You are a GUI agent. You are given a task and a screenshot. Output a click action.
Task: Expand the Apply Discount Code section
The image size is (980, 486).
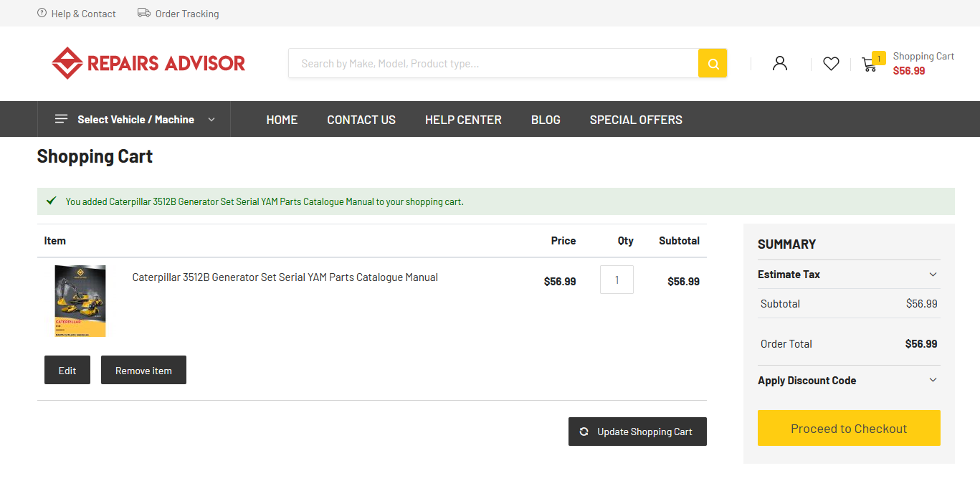(x=933, y=380)
